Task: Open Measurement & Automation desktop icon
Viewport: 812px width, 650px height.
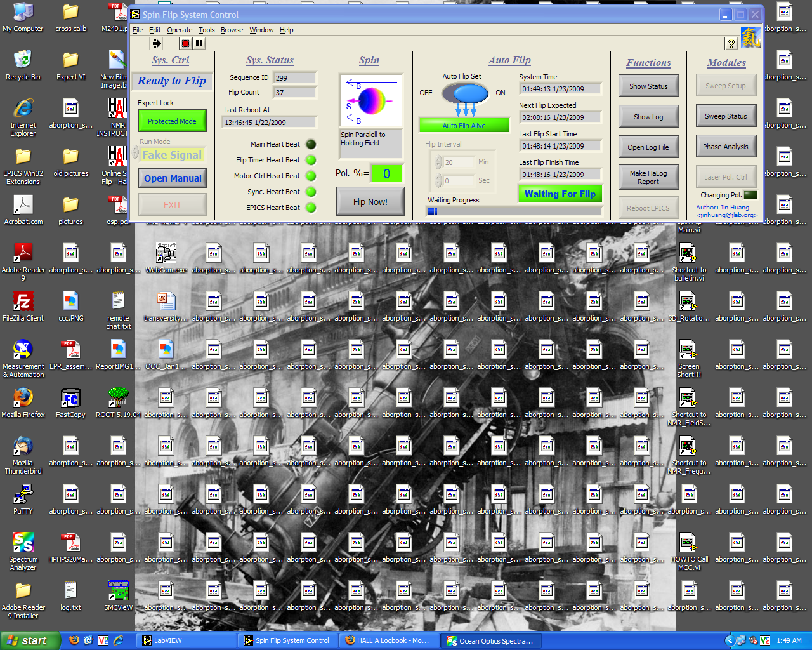Action: point(23,359)
